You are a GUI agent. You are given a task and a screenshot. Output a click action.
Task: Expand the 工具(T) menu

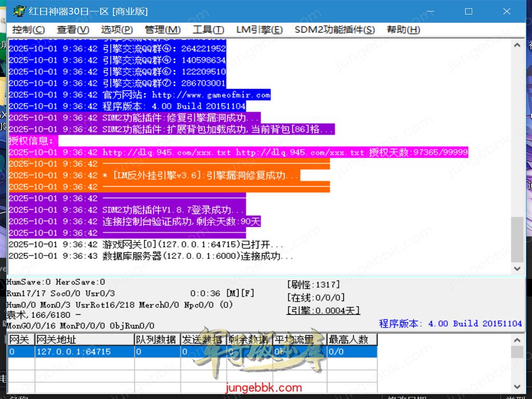208,30
